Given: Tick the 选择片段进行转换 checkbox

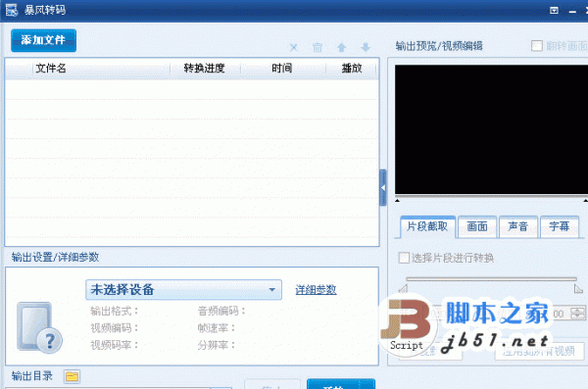Looking at the screenshot, I should pyautogui.click(x=404, y=258).
